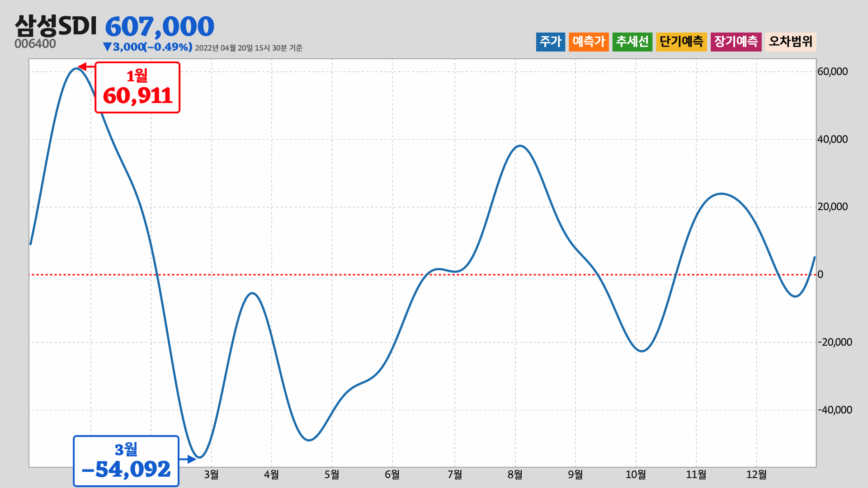The image size is (868, 488).
Task: Click the 10월 x-axis label
Action: click(x=636, y=474)
